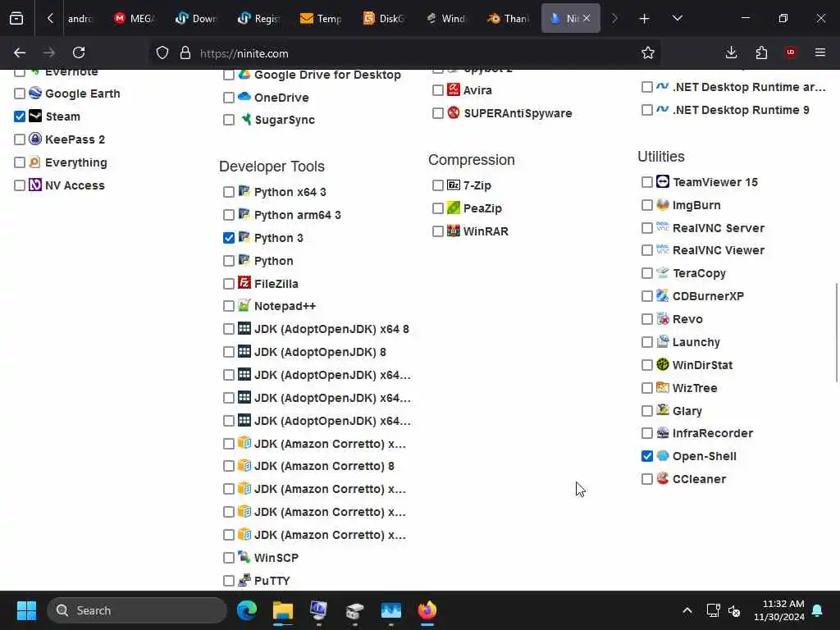Click the WinSCP icon
Screen dimensions: 840x630
244,557
